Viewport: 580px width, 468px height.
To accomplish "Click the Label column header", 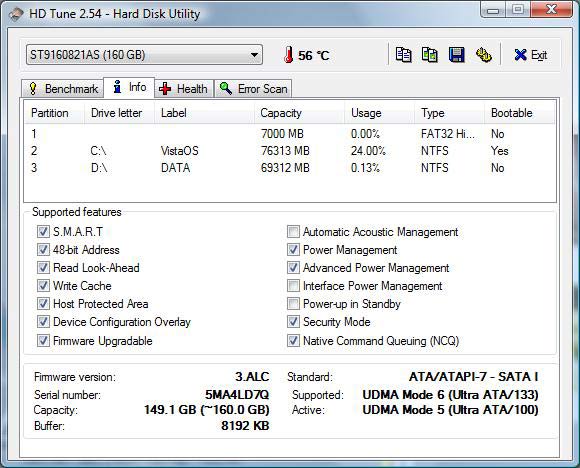I will point(204,113).
